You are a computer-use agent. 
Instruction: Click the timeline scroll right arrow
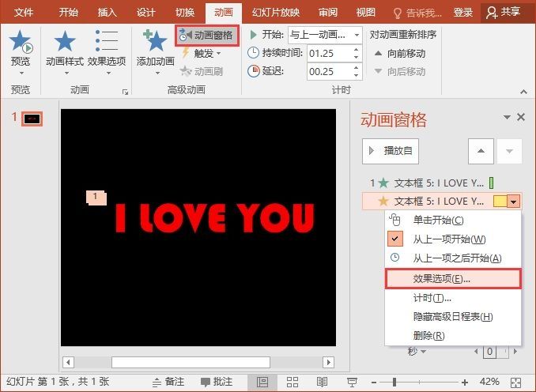pyautogui.click(x=515, y=352)
